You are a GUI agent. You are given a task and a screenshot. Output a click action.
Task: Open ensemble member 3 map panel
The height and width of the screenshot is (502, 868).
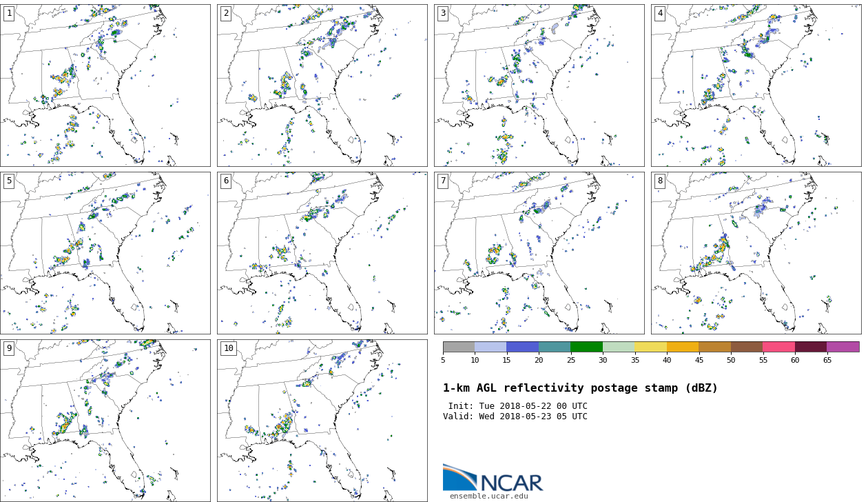click(539, 86)
